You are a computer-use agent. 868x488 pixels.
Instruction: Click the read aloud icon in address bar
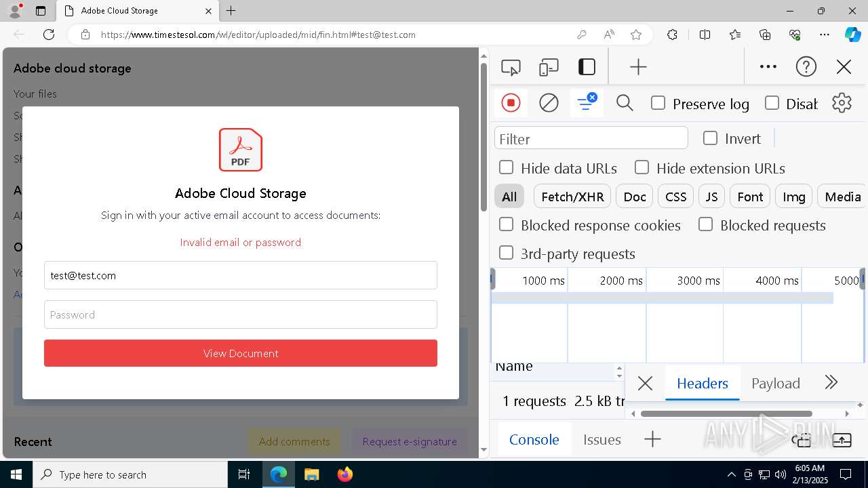[609, 35]
